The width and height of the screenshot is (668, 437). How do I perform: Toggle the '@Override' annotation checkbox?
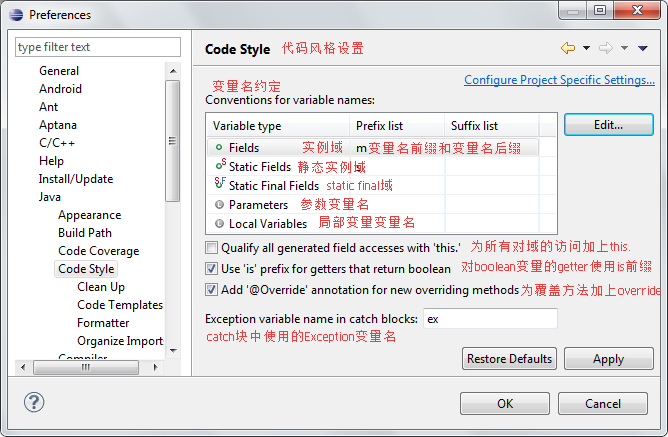[211, 289]
